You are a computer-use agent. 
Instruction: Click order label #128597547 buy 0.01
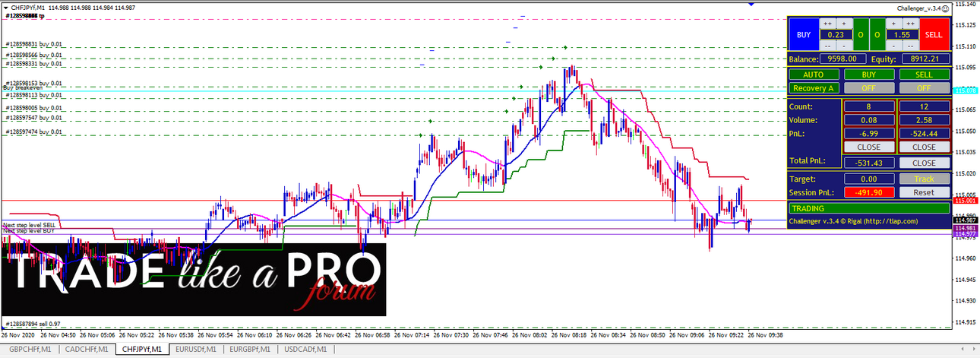pyautogui.click(x=35, y=118)
